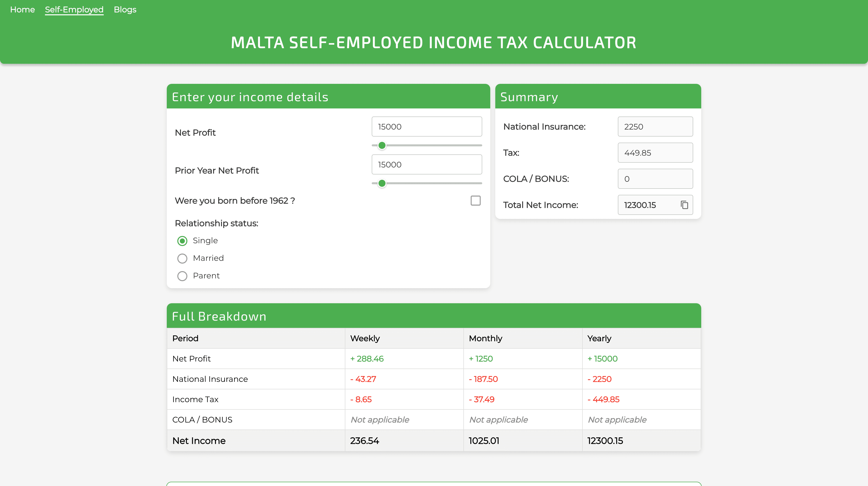This screenshot has height=486, width=868.
Task: Select the yearly Net Income value 12300.15
Action: (x=605, y=441)
